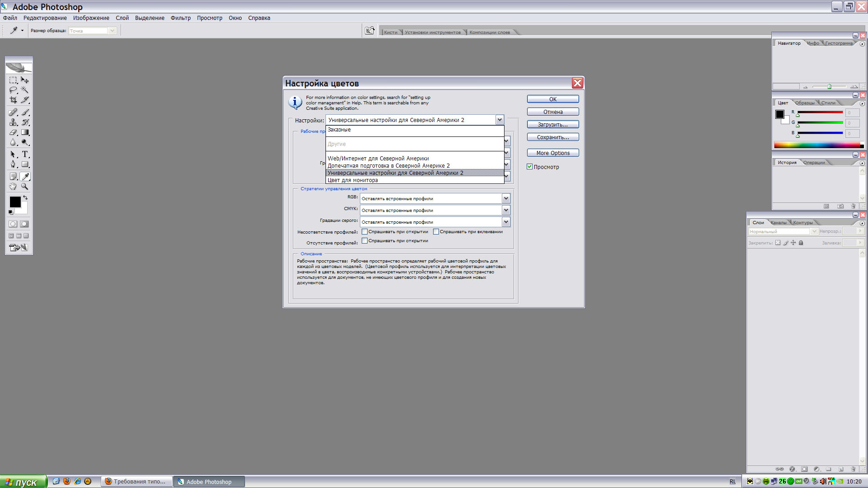
Task: Open layer blend mode Нормальный dropdown
Action: pyautogui.click(x=814, y=231)
